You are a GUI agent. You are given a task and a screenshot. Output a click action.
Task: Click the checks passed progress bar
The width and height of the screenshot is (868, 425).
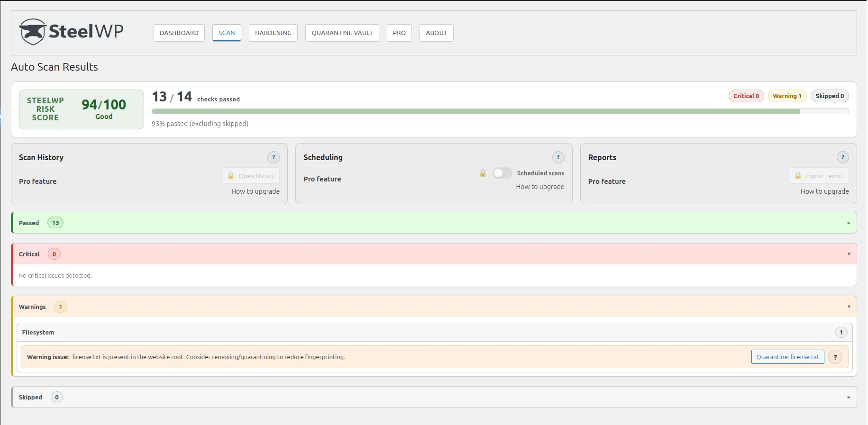(x=500, y=111)
